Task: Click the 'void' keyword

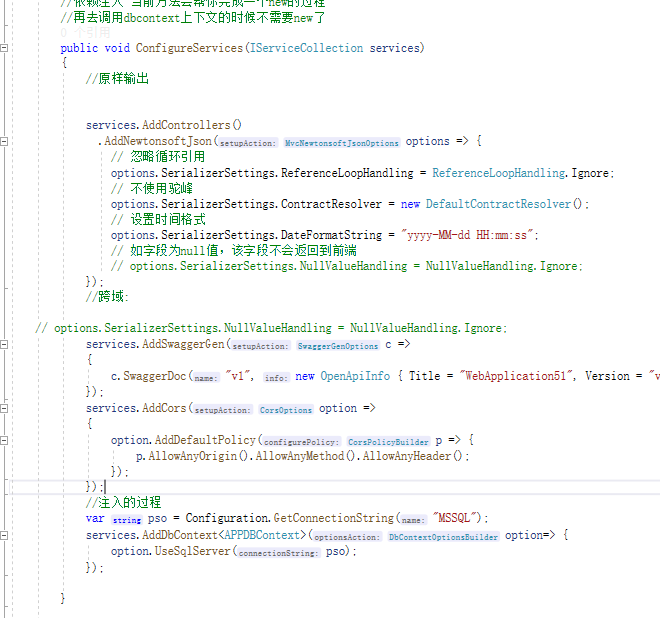Action: click(x=117, y=48)
